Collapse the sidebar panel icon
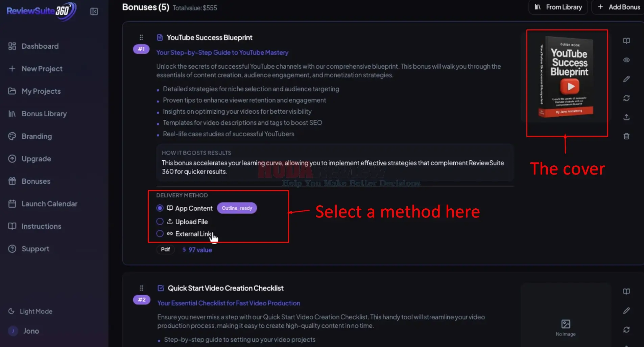This screenshot has width=644, height=347. pos(94,11)
